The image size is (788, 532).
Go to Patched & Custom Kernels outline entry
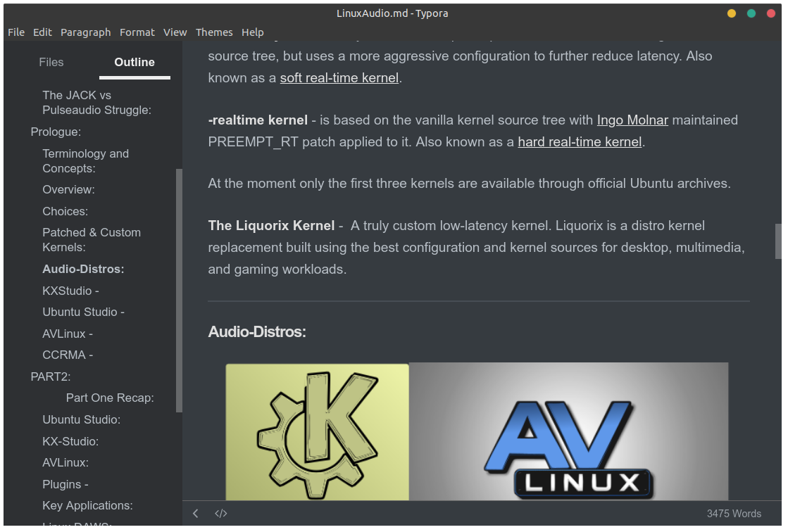tap(92, 240)
